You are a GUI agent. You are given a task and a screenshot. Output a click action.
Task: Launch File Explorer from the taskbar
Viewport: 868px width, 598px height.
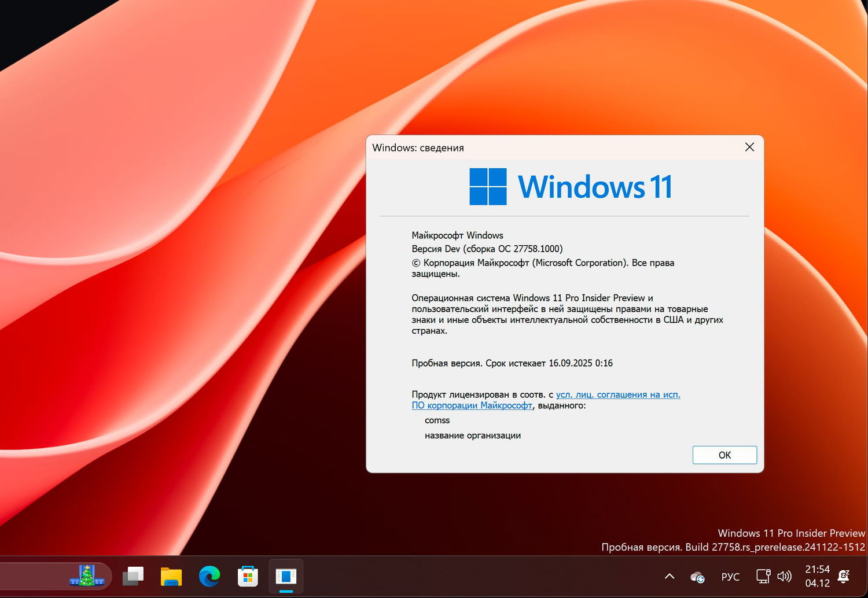pyautogui.click(x=171, y=576)
